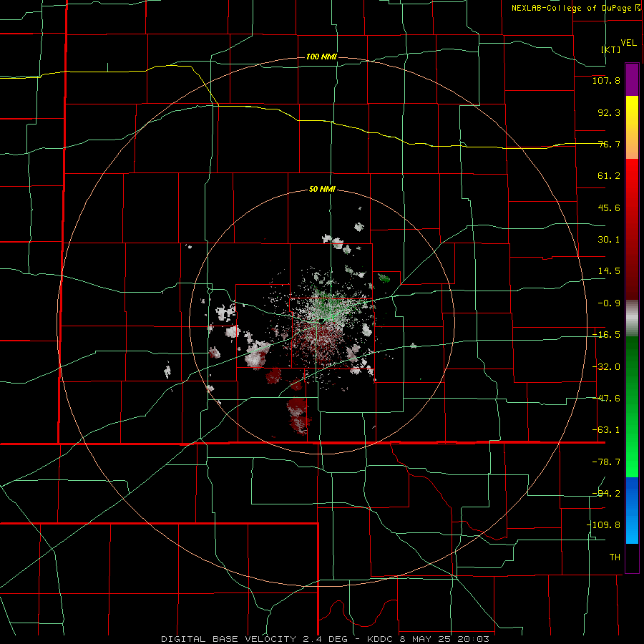Click the -78.7 value on velocity scale
This screenshot has height=644, width=644.
pos(606,462)
